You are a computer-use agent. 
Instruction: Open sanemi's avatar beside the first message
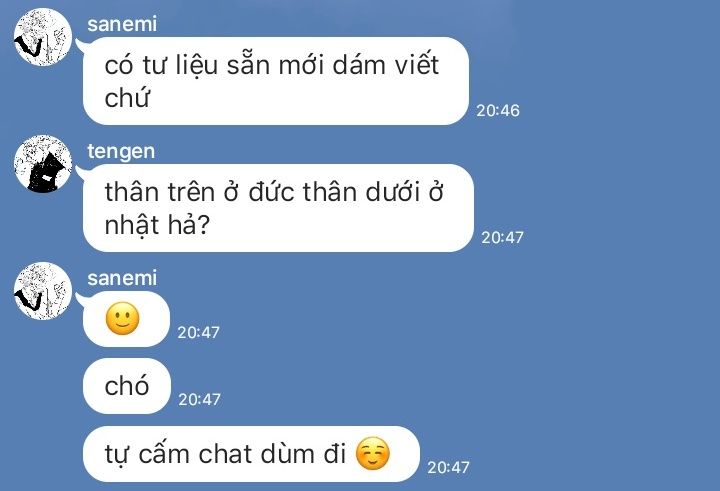43,37
